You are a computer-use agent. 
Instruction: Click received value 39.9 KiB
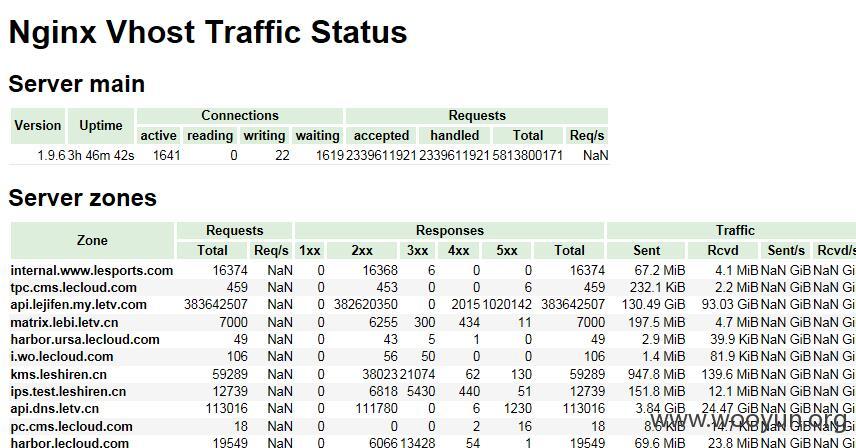tap(734, 339)
